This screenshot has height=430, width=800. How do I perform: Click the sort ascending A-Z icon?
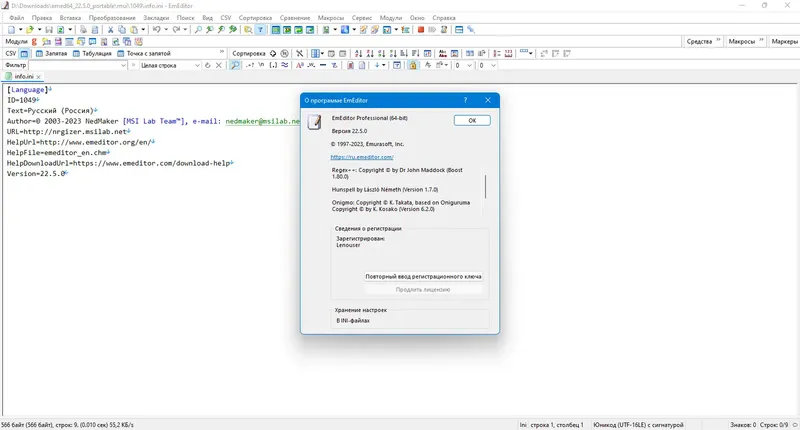point(359,53)
